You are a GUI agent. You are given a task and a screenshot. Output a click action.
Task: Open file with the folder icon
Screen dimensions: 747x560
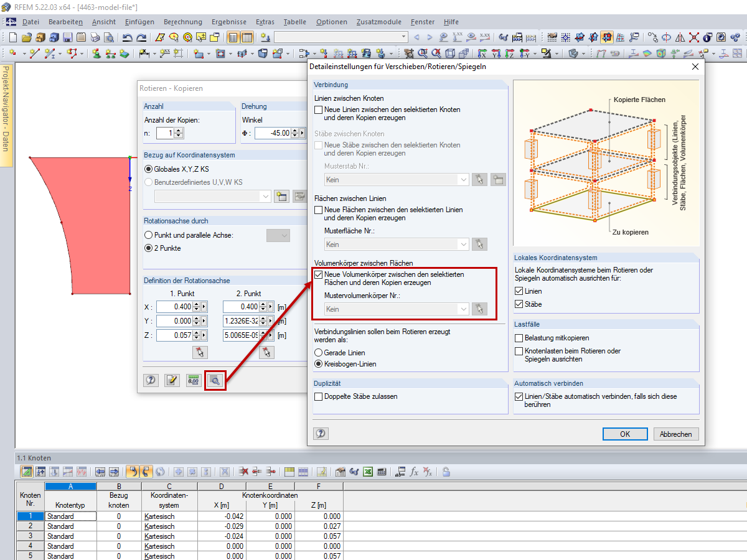click(x=26, y=37)
